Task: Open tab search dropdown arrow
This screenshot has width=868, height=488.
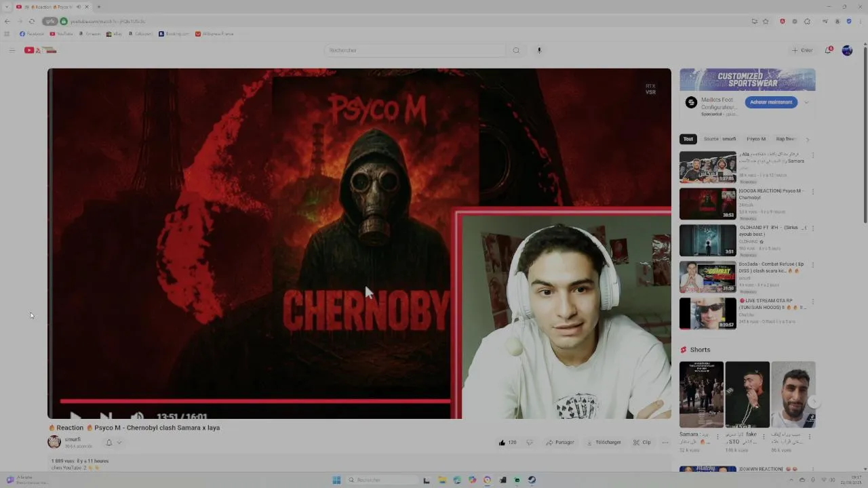Action: pos(5,7)
